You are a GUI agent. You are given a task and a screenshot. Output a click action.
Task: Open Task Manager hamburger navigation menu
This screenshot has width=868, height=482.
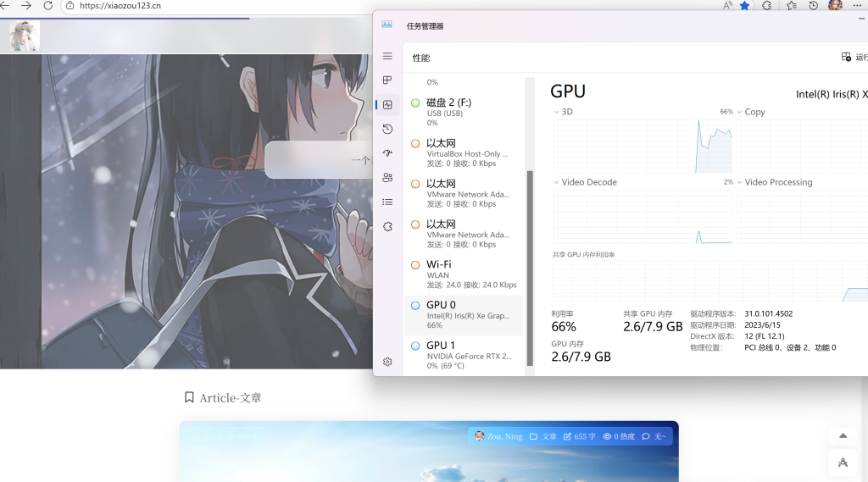pyautogui.click(x=387, y=57)
